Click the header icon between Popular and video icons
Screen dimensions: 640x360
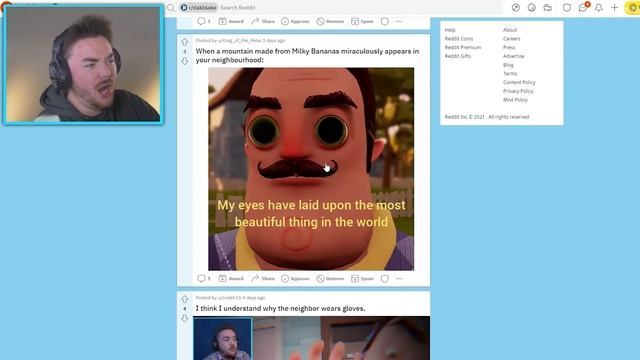(x=531, y=7)
